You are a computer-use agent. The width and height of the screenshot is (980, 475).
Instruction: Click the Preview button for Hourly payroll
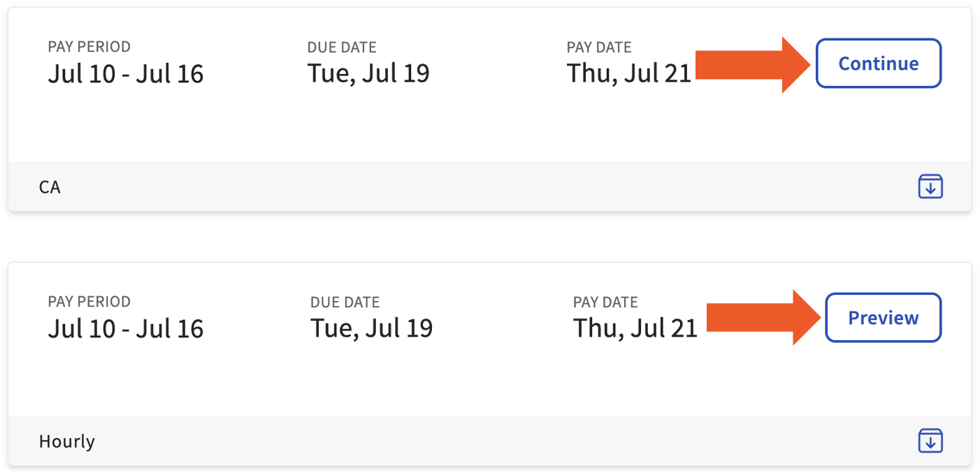(883, 317)
